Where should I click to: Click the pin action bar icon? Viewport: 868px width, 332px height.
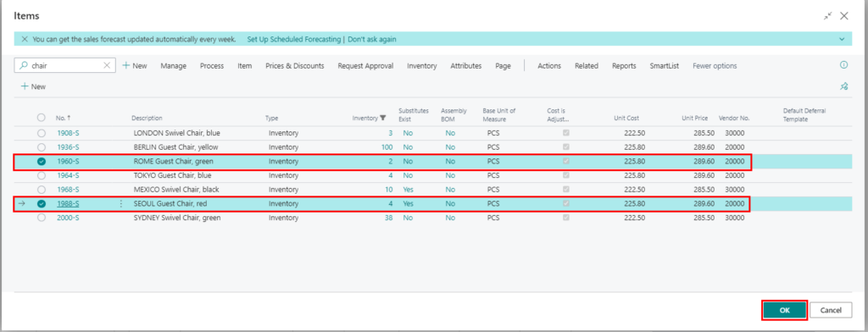click(843, 86)
